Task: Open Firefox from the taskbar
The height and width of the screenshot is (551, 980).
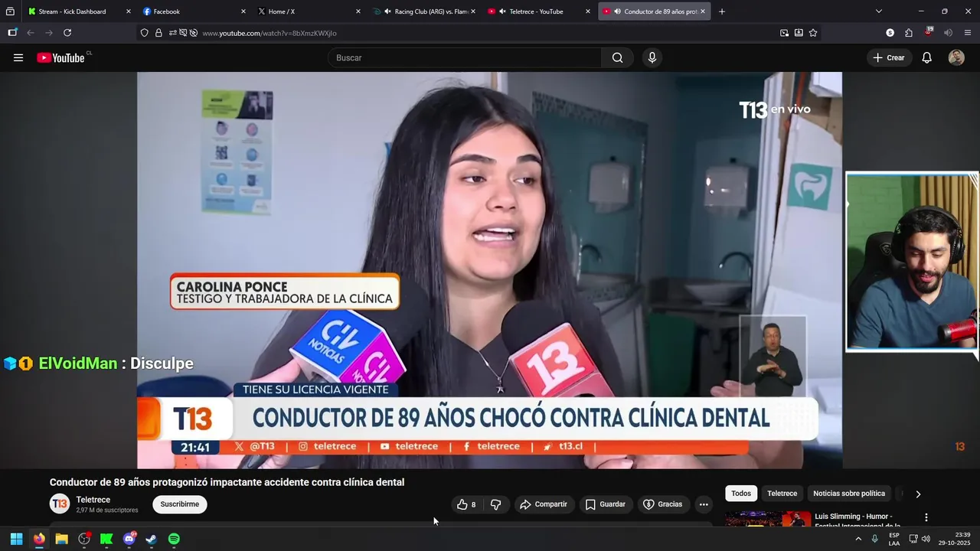Action: 39,539
